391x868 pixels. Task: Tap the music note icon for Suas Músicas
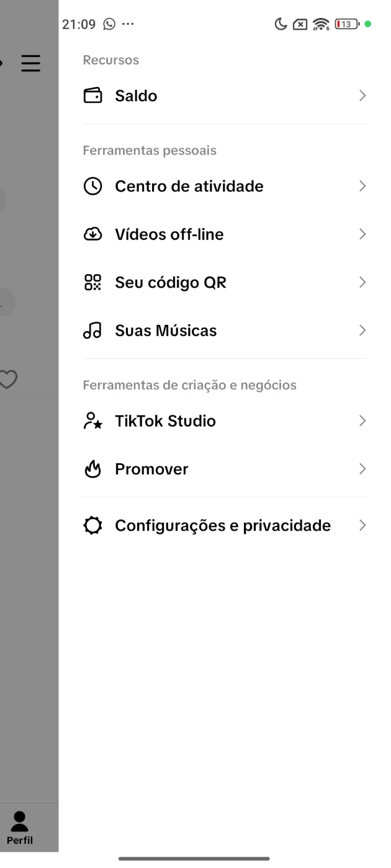pyautogui.click(x=92, y=330)
